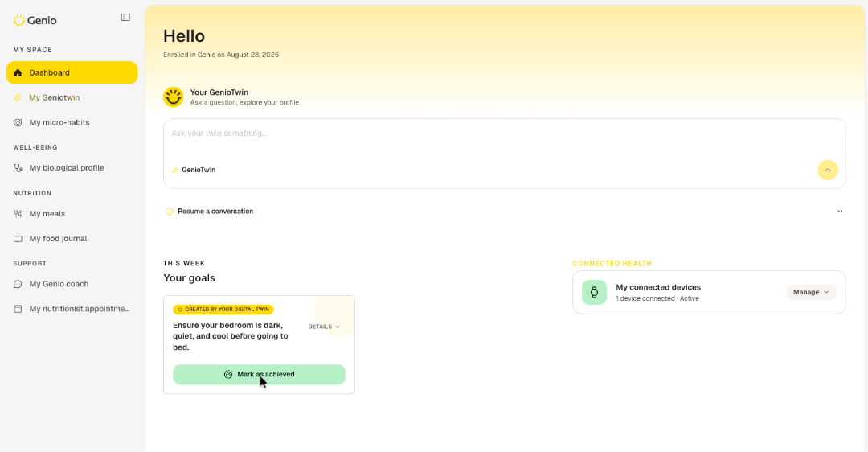Click the checkmark icon in Mark as achieved
This screenshot has height=452, width=868.
click(228, 375)
